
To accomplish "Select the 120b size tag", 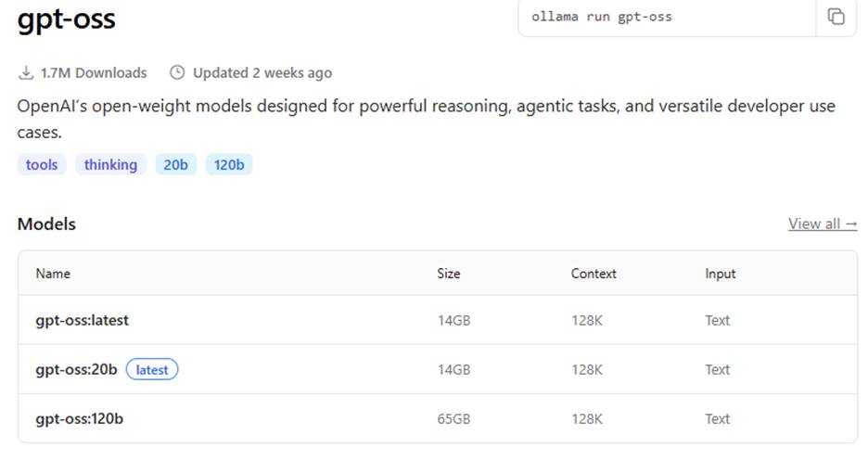I will click(x=229, y=165).
